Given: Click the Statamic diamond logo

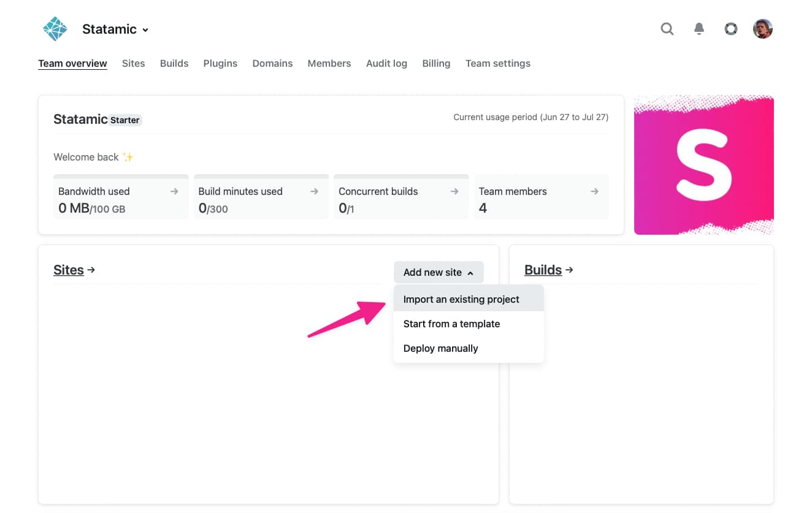Looking at the screenshot, I should (55, 28).
